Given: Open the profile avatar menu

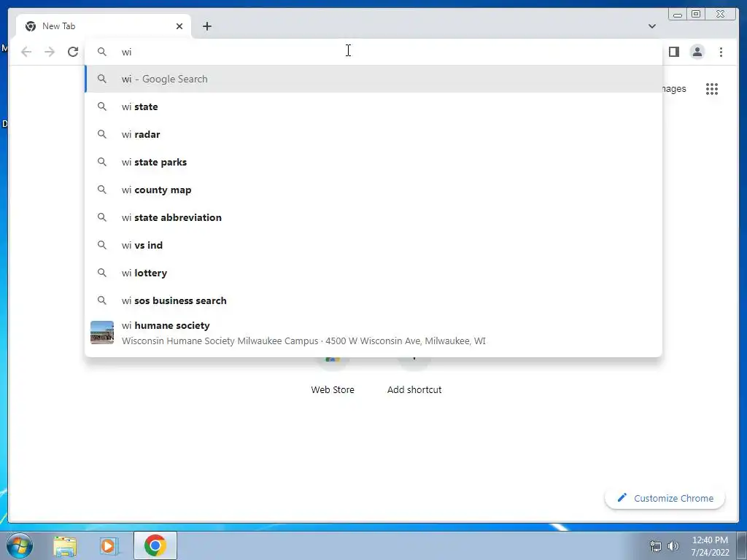Looking at the screenshot, I should tap(697, 52).
